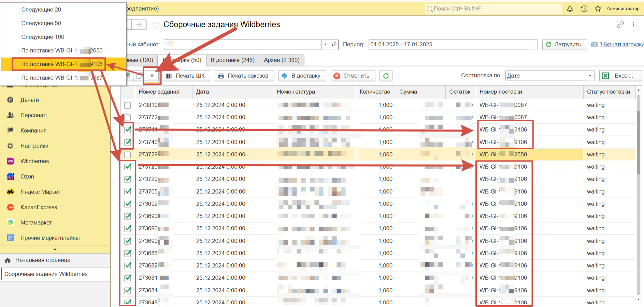Open favorites star in top bar

tap(598, 9)
